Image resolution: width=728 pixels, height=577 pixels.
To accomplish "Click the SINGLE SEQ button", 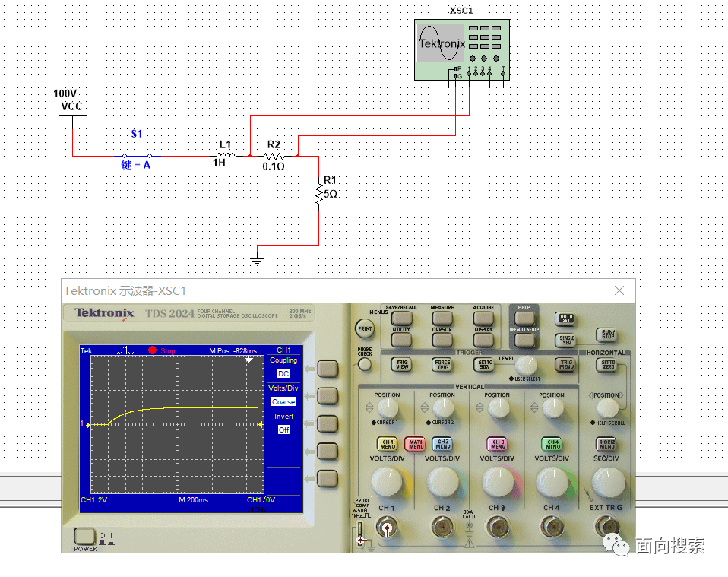I will point(565,340).
